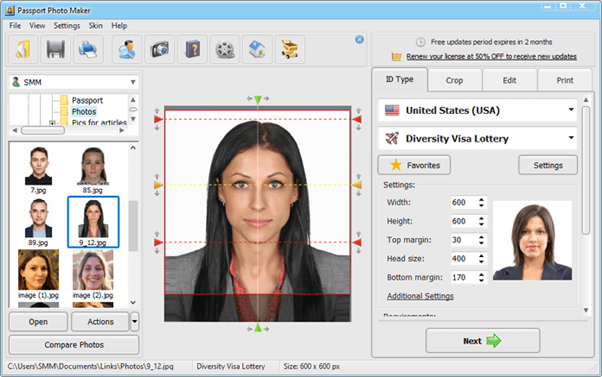The height and width of the screenshot is (377, 602).
Task: Click the lower right red chin line marker
Action: (x=357, y=242)
